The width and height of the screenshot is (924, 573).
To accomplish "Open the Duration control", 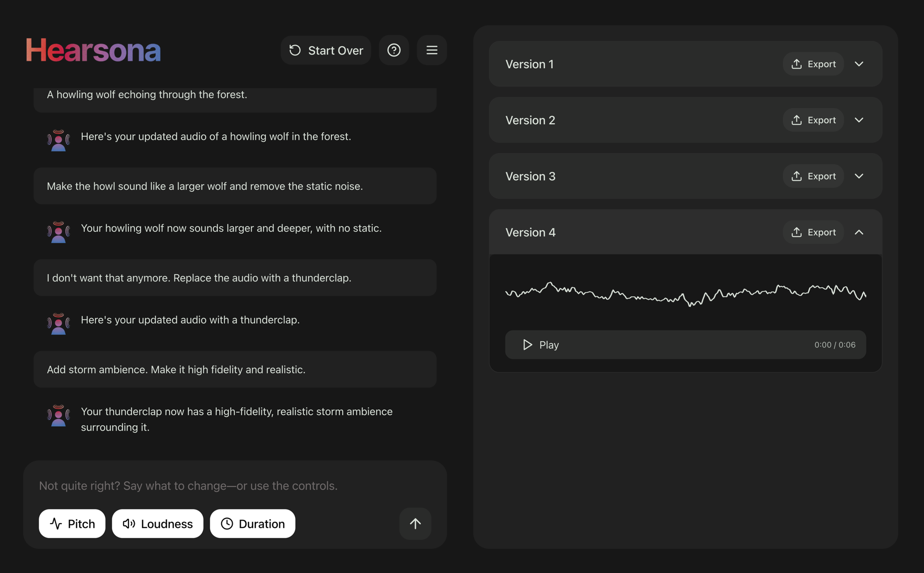I will tap(252, 523).
